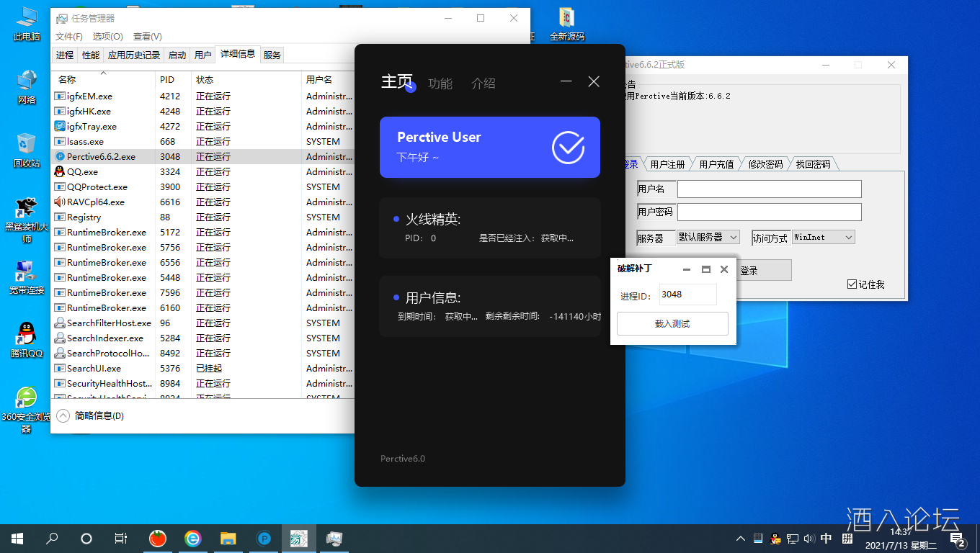Open the Windows Start menu
Viewport: 980px width, 553px height.
17,538
